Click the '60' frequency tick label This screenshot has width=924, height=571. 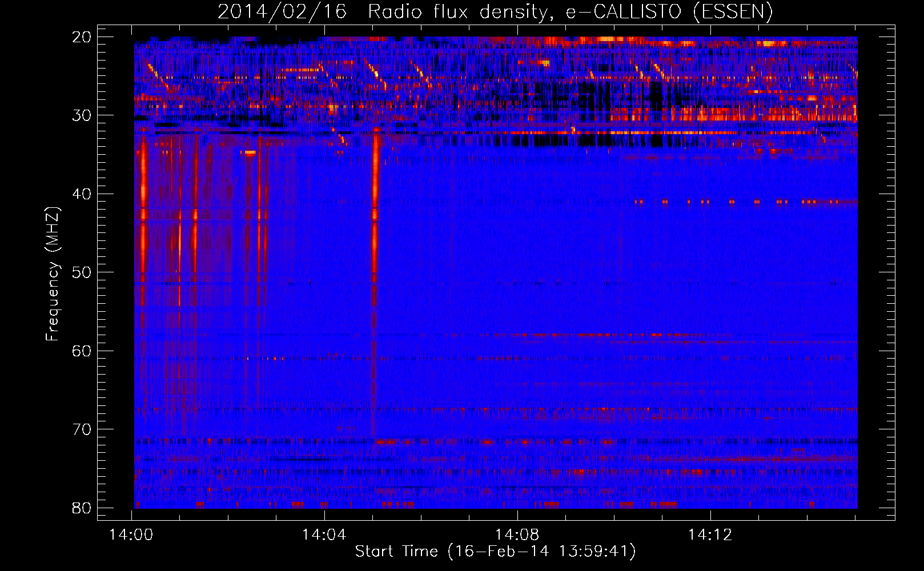point(82,351)
